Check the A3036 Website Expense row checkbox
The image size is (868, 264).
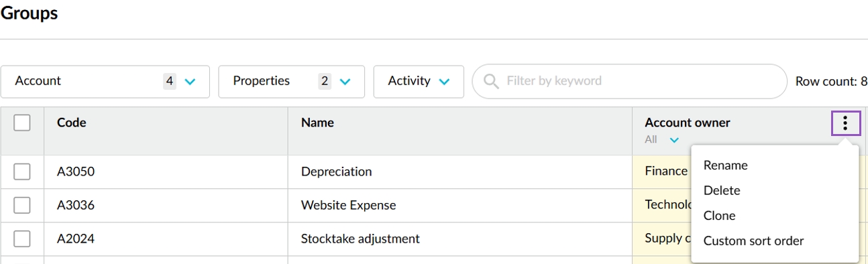[22, 205]
